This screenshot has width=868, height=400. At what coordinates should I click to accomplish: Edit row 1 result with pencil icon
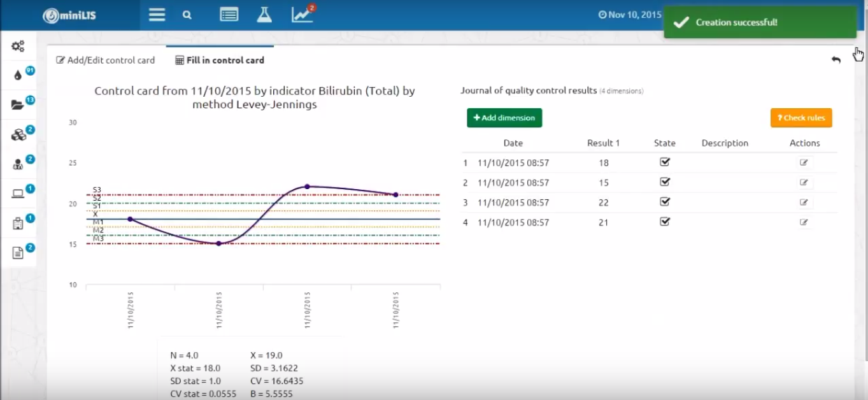coord(804,162)
